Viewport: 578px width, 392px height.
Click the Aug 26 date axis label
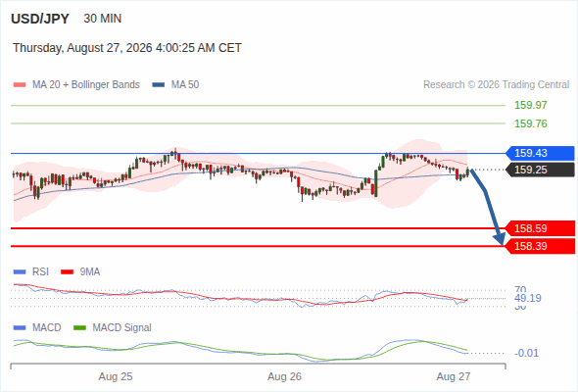pyautogui.click(x=284, y=377)
